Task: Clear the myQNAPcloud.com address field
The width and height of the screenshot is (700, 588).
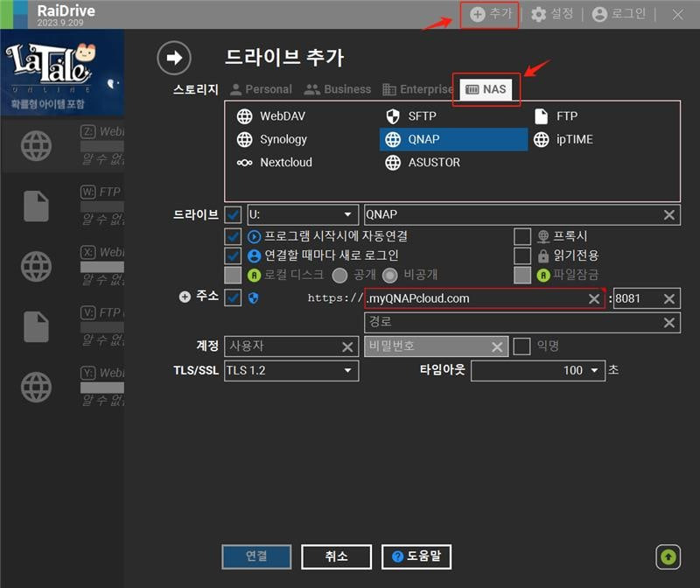Action: pyautogui.click(x=594, y=298)
